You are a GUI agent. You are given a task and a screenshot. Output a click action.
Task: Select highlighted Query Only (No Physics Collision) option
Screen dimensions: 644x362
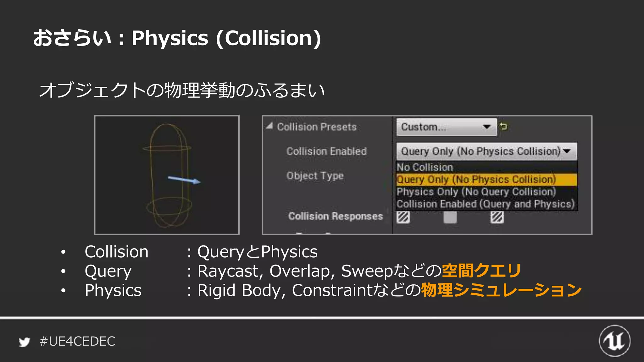click(x=486, y=179)
